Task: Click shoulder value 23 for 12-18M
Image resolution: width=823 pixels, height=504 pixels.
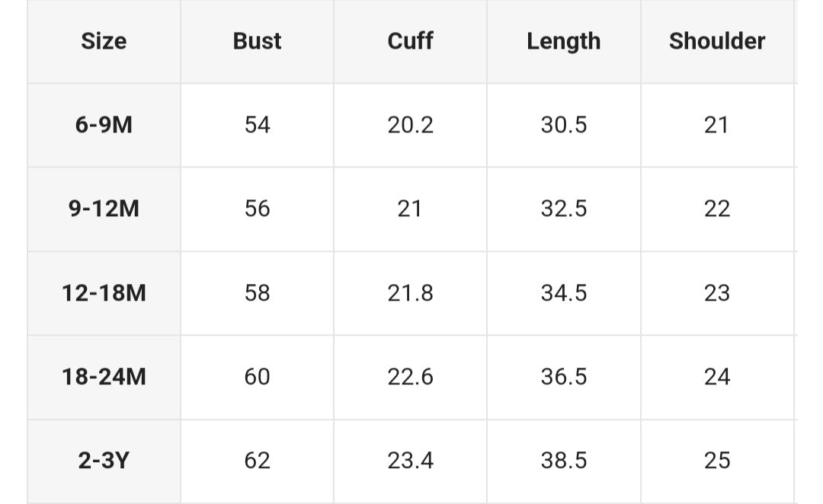Action: 716,293
